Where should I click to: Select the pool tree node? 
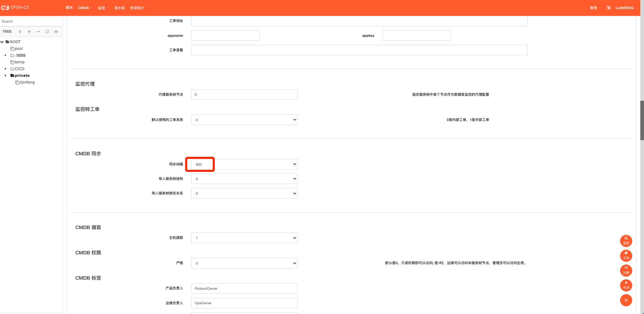19,49
